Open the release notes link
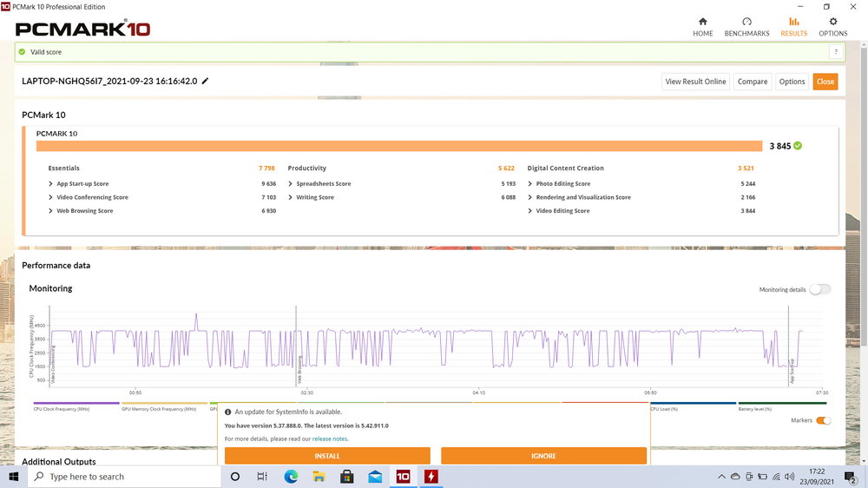This screenshot has height=488, width=868. click(x=330, y=439)
